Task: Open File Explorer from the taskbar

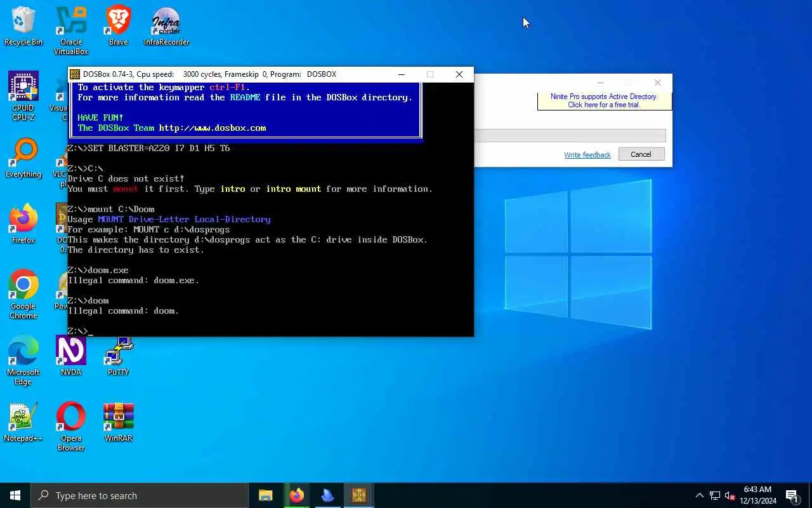Action: pyautogui.click(x=266, y=495)
